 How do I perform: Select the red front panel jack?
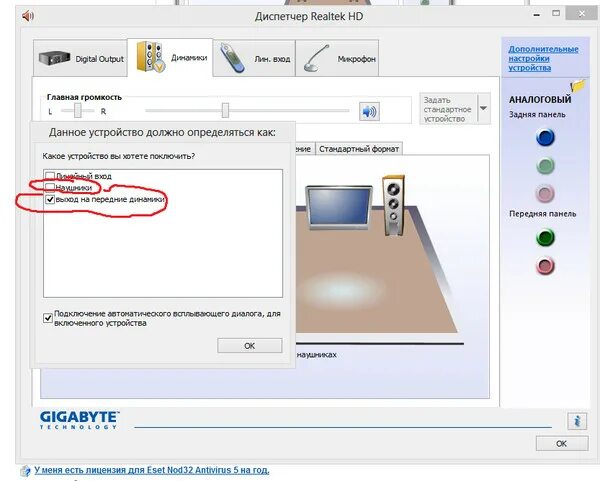(545, 266)
